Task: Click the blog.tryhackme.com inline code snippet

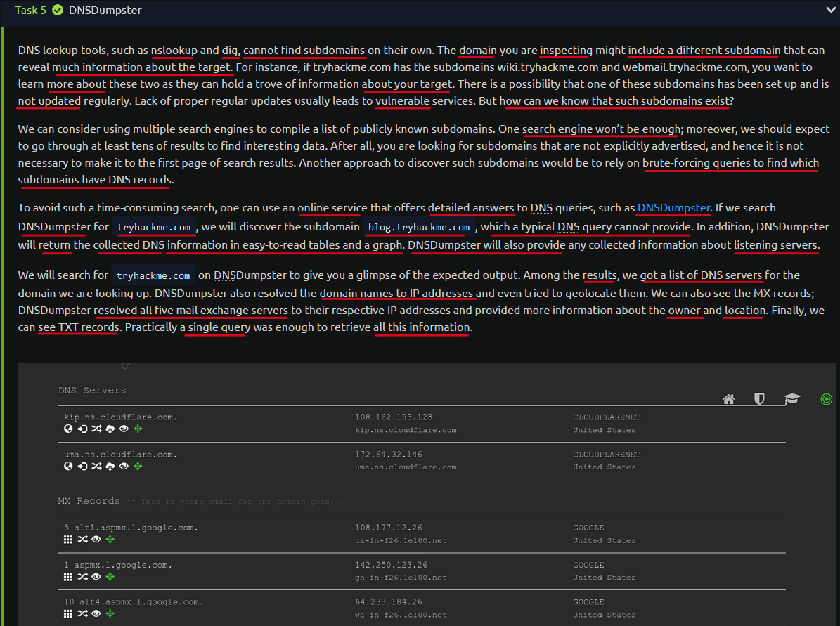Action: pos(419,227)
